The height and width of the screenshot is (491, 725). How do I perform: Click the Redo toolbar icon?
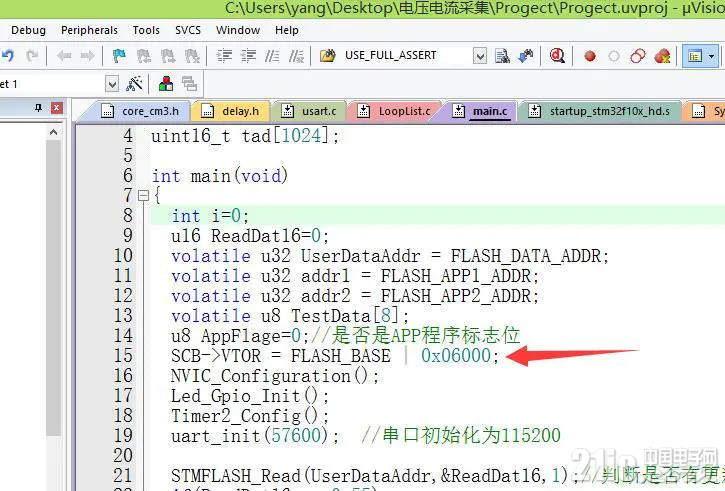[x=31, y=56]
